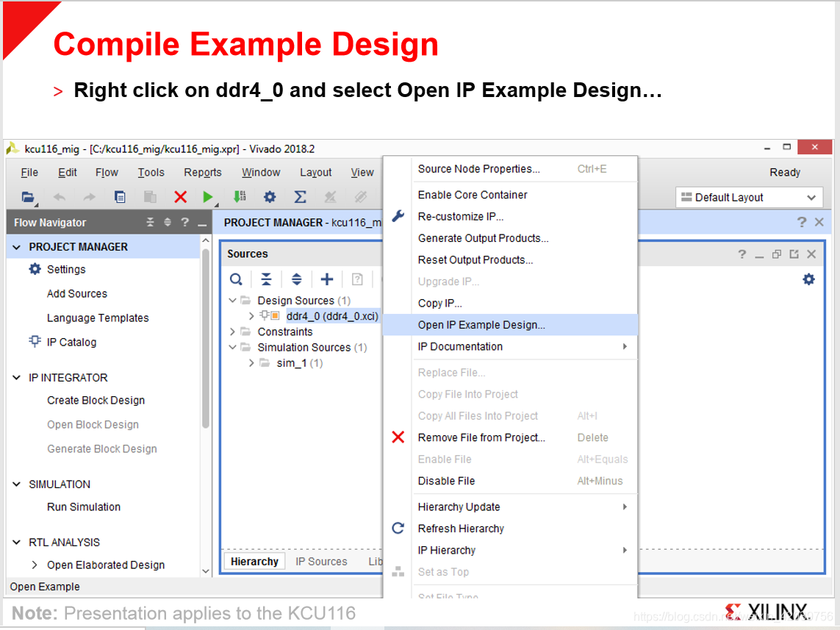The height and width of the screenshot is (630, 840).
Task: Open Hierarchy Update submenu
Action: [511, 506]
